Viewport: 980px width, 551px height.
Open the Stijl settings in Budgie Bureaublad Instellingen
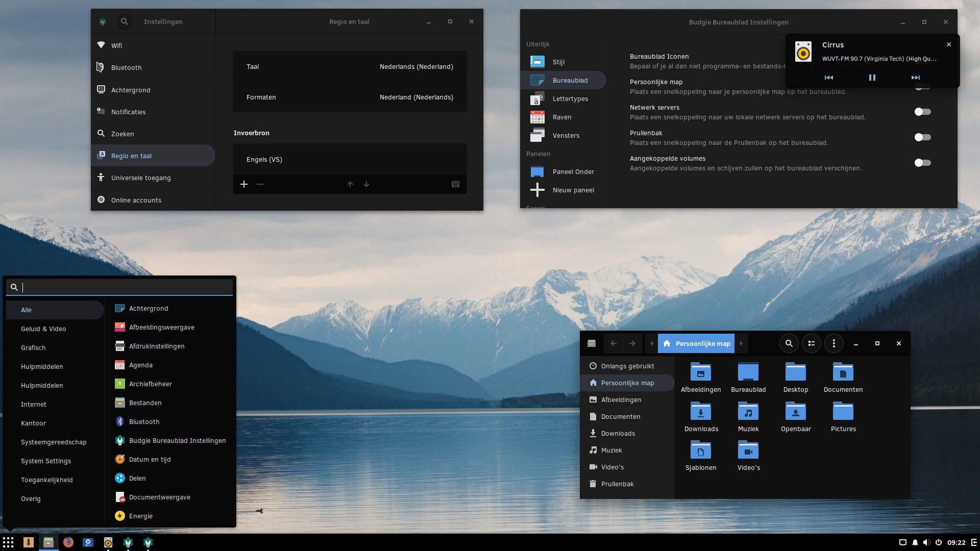click(559, 61)
